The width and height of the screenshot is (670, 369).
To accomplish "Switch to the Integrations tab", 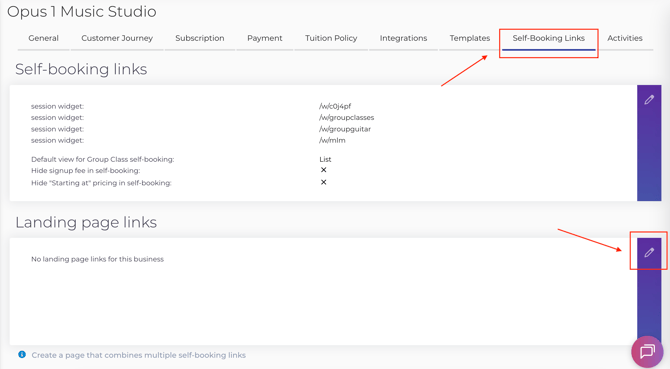I will [403, 38].
